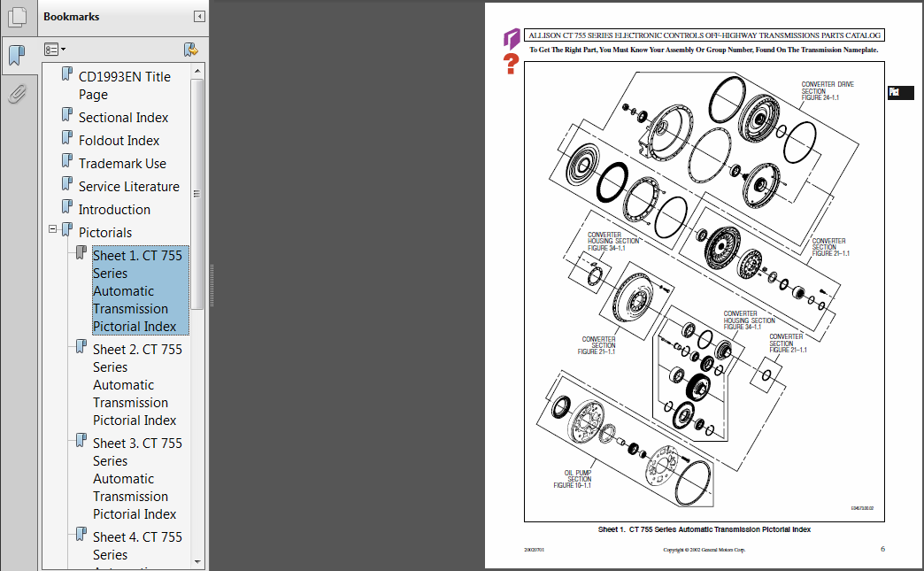Click bookmark icon beside Sheet 2
Screen dimensions: 924x571
click(81, 346)
